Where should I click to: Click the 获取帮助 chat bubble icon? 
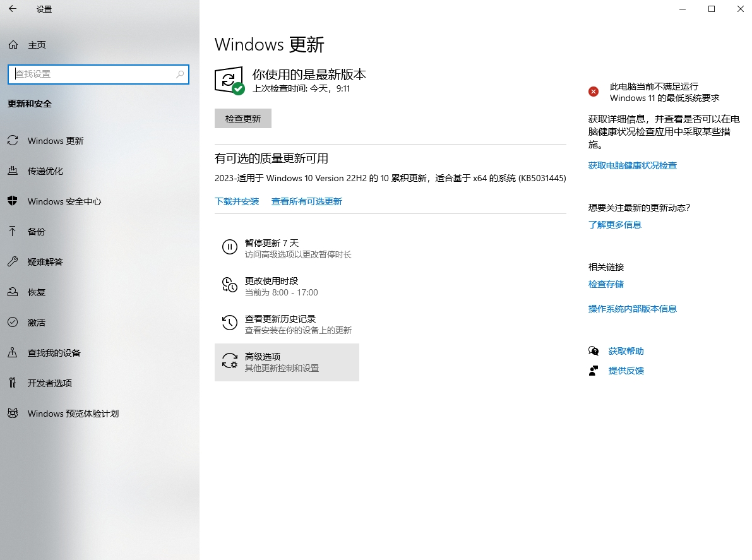[x=594, y=351]
